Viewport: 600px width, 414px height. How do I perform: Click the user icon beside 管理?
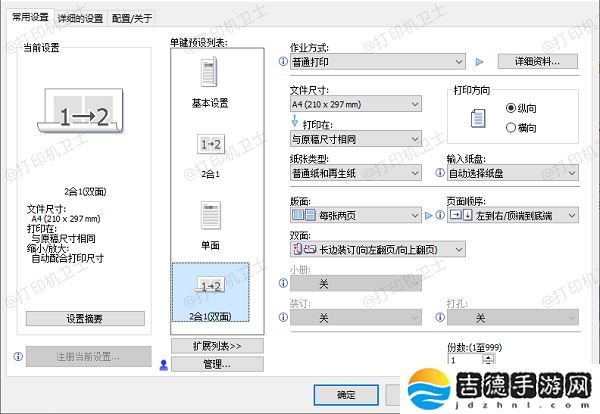pos(164,365)
